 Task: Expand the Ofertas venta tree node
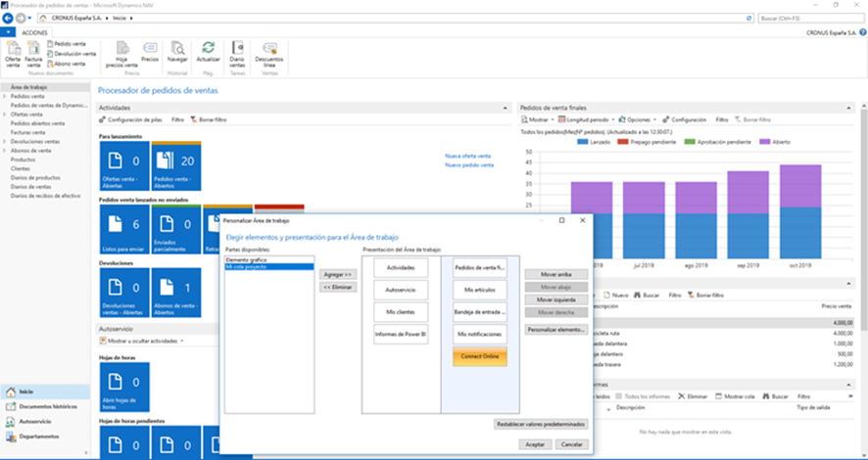coord(5,115)
